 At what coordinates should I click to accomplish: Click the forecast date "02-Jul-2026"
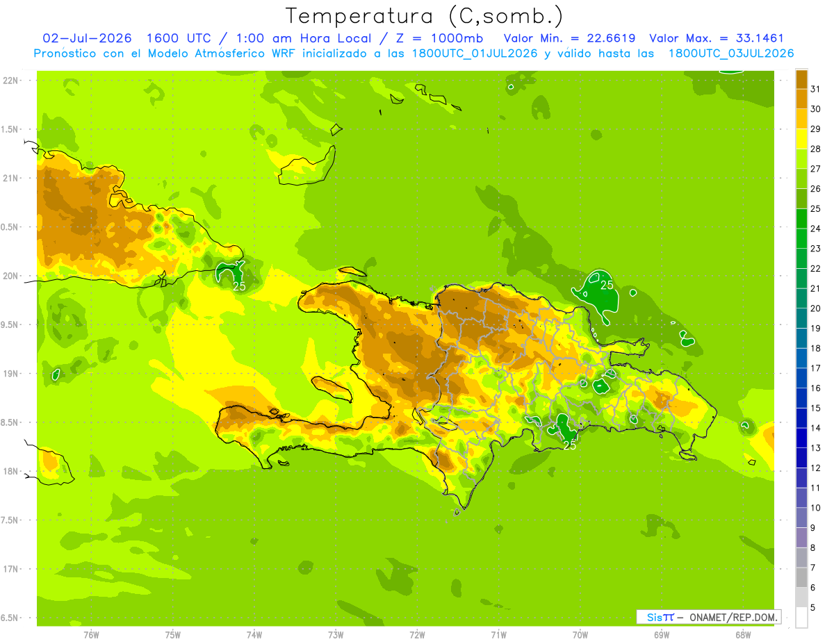[x=86, y=38]
